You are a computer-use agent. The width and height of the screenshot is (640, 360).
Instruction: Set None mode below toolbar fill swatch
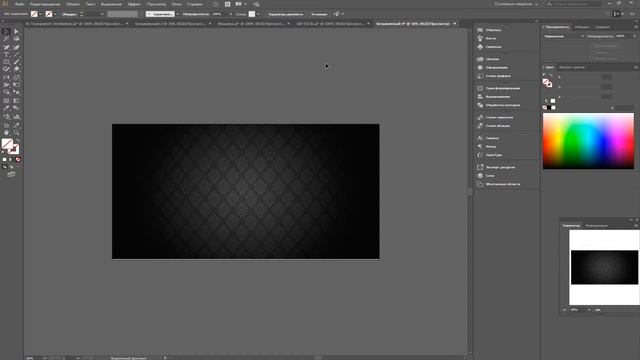pos(18,160)
